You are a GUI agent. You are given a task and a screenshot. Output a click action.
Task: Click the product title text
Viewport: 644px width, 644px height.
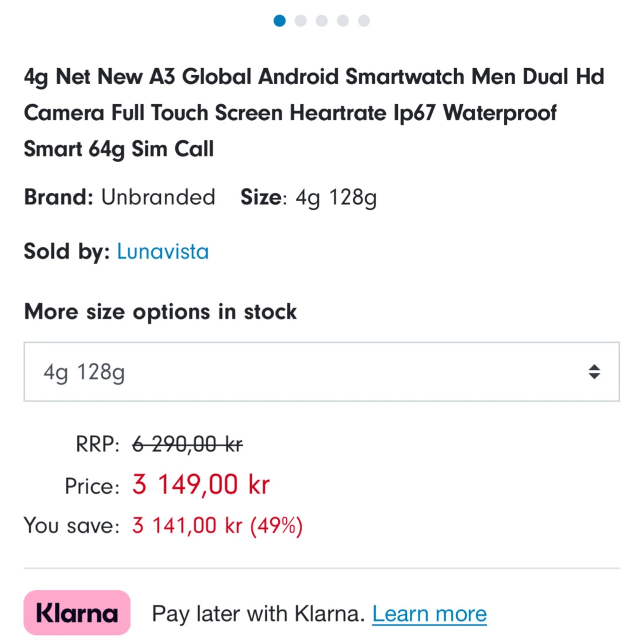tap(314, 112)
